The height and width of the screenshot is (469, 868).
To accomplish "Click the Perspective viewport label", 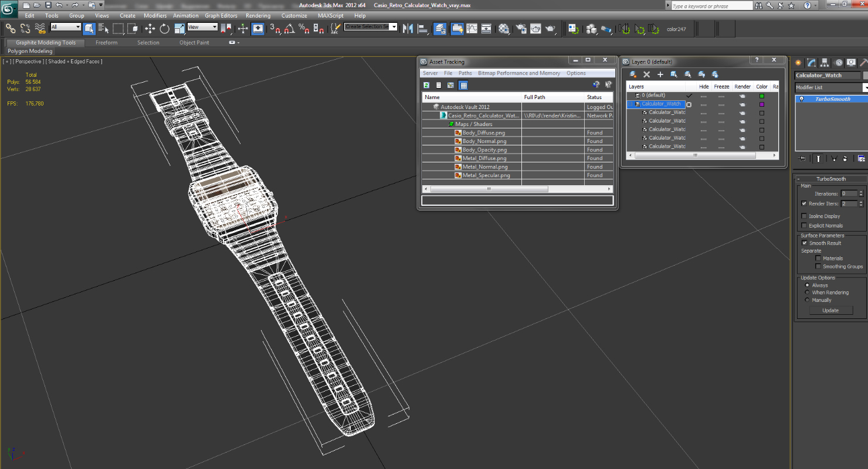I will (28, 62).
